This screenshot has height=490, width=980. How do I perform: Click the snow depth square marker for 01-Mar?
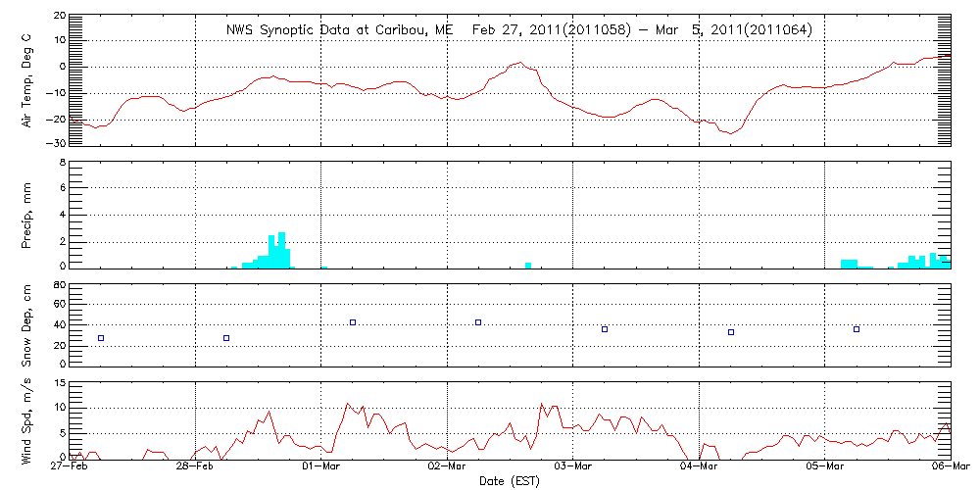click(x=353, y=322)
